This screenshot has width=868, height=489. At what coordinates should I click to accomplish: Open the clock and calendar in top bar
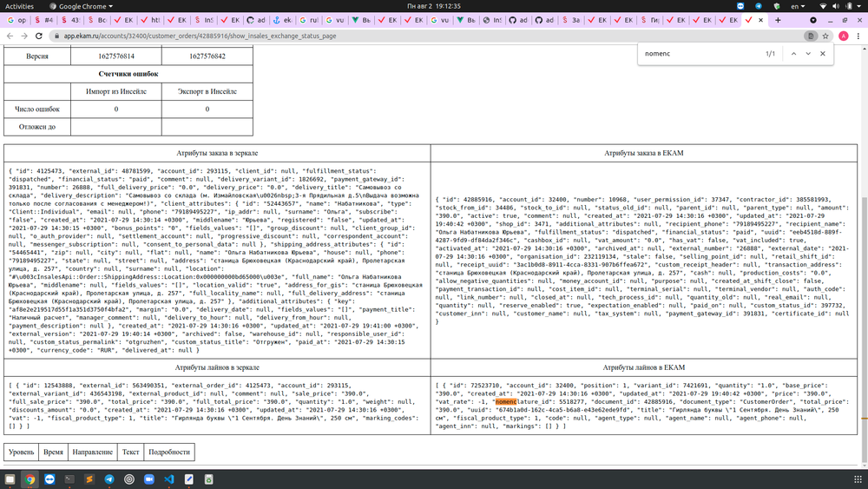(x=434, y=6)
